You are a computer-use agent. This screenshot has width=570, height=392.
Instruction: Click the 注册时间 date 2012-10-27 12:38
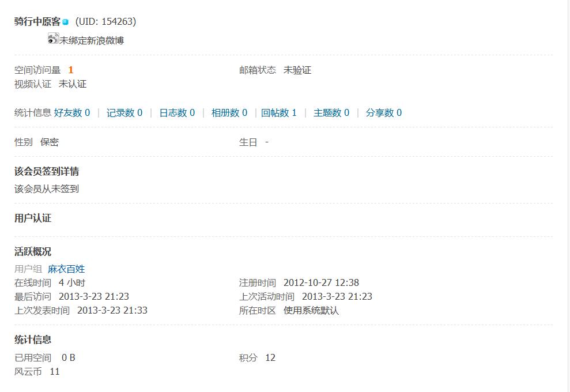[x=321, y=283]
